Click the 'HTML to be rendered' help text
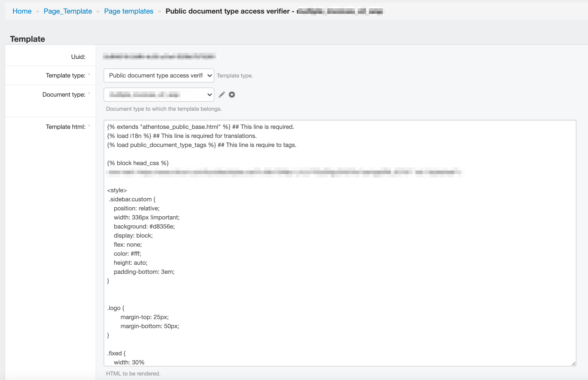 [133, 373]
